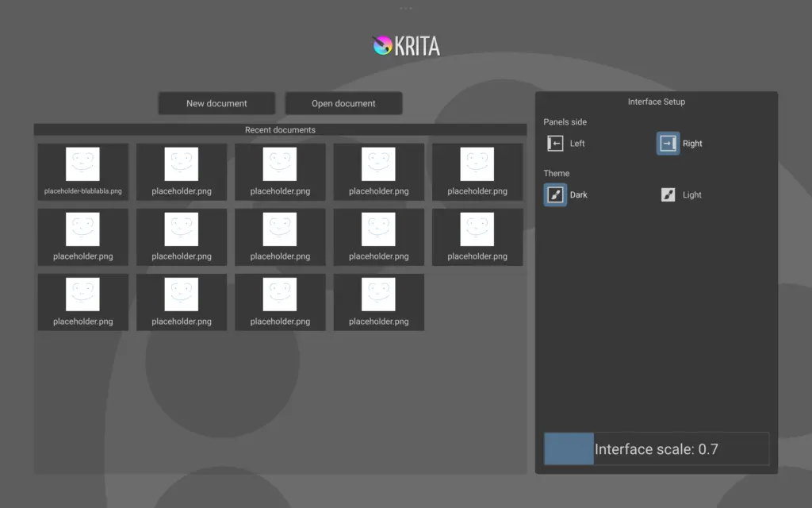This screenshot has height=508, width=812.
Task: Click the three-dot handle at top center
Action: coord(406,8)
